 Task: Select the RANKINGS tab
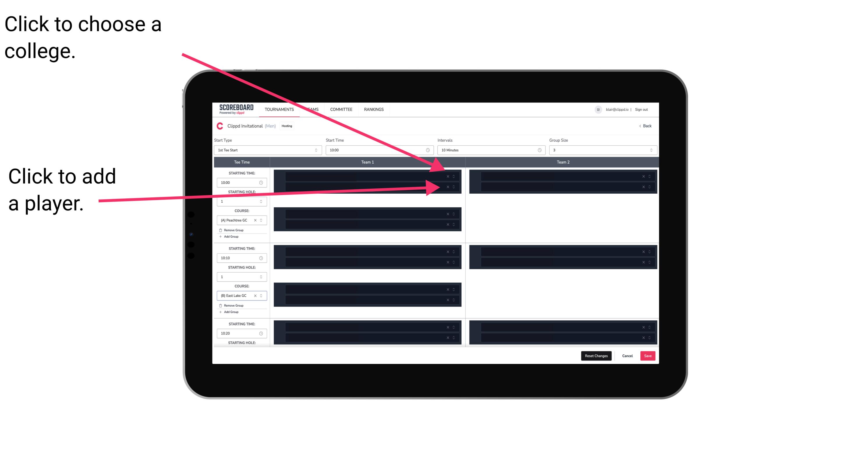[374, 109]
